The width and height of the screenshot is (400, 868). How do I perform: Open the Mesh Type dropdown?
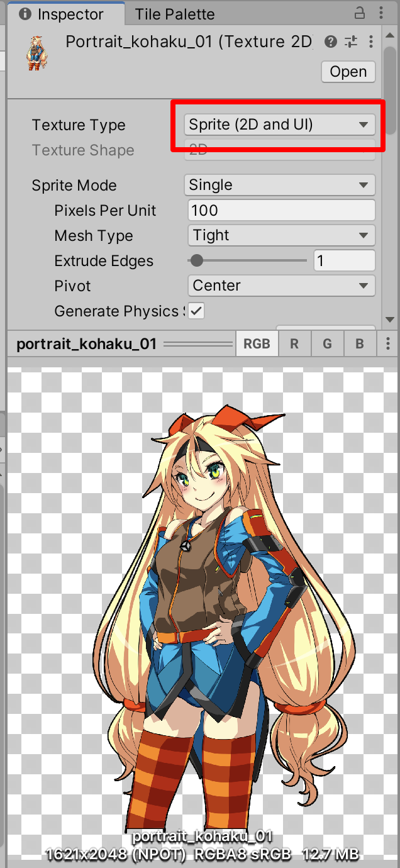(x=282, y=235)
